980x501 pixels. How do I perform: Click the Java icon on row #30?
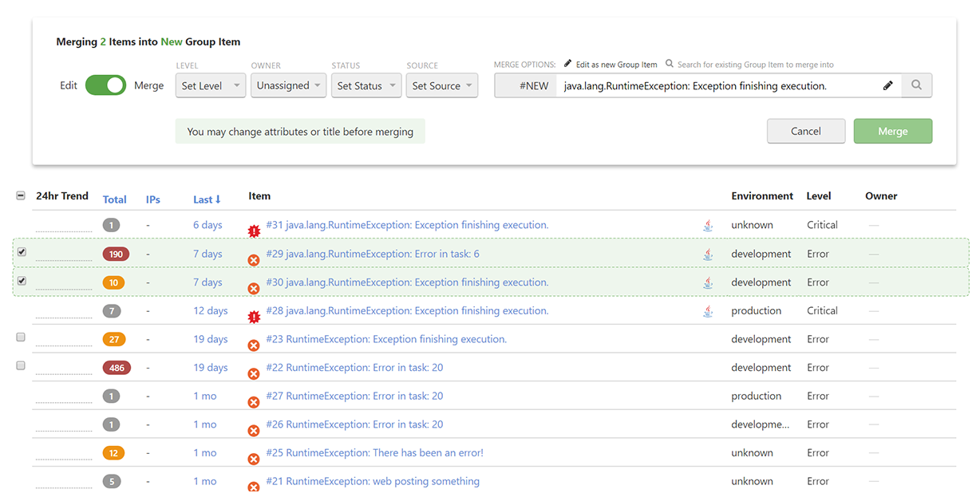click(x=708, y=282)
